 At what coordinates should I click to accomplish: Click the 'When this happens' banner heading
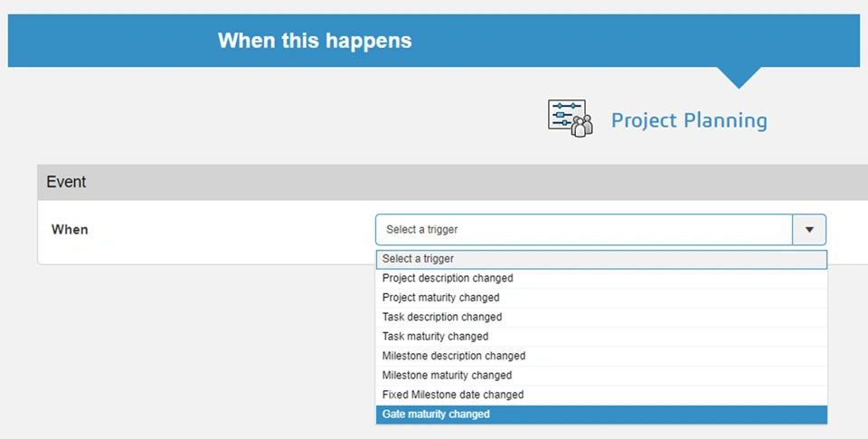(315, 41)
